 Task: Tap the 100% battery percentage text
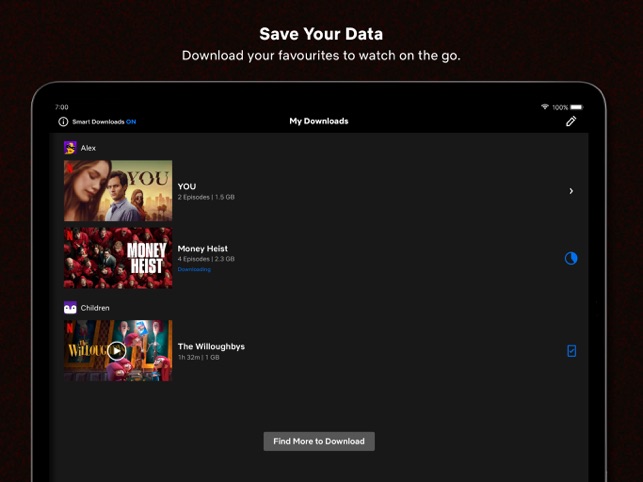560,107
